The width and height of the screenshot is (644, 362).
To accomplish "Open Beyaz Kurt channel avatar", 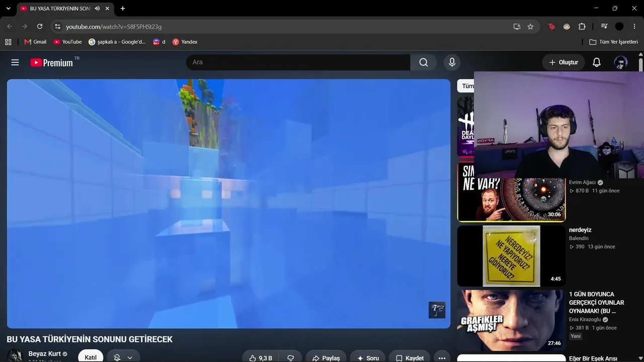I will (15, 355).
